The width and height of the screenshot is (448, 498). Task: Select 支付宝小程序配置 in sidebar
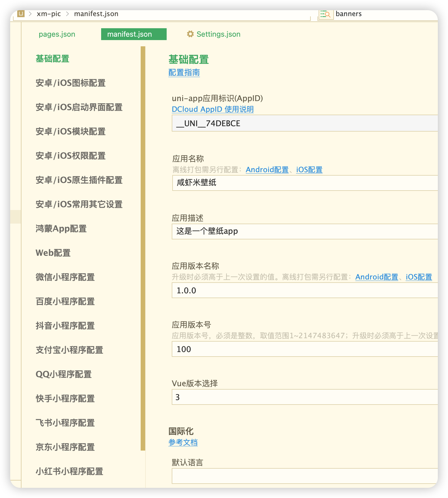(x=69, y=350)
